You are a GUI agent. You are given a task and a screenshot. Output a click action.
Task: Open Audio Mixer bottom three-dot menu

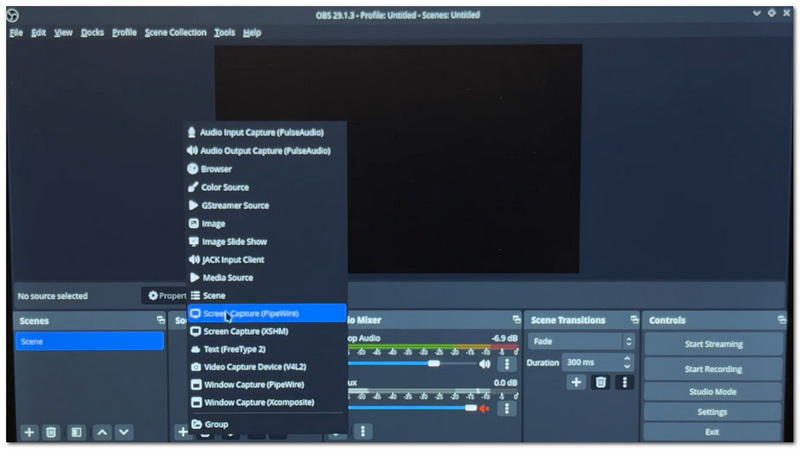[x=363, y=432]
